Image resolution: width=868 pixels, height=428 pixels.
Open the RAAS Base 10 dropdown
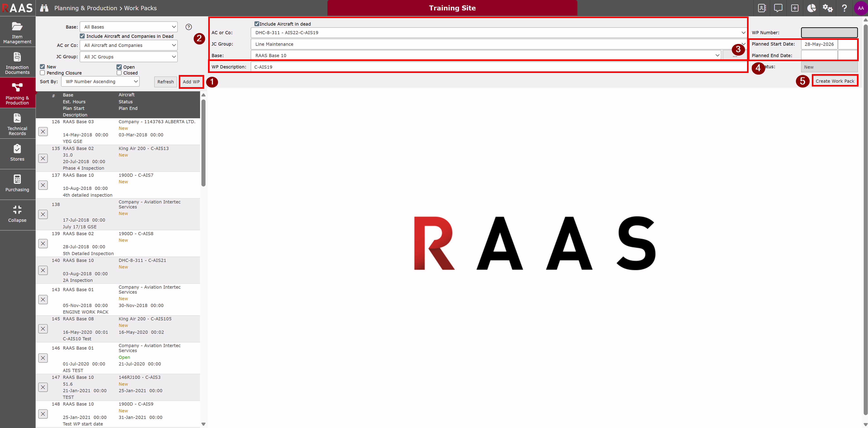(x=486, y=56)
